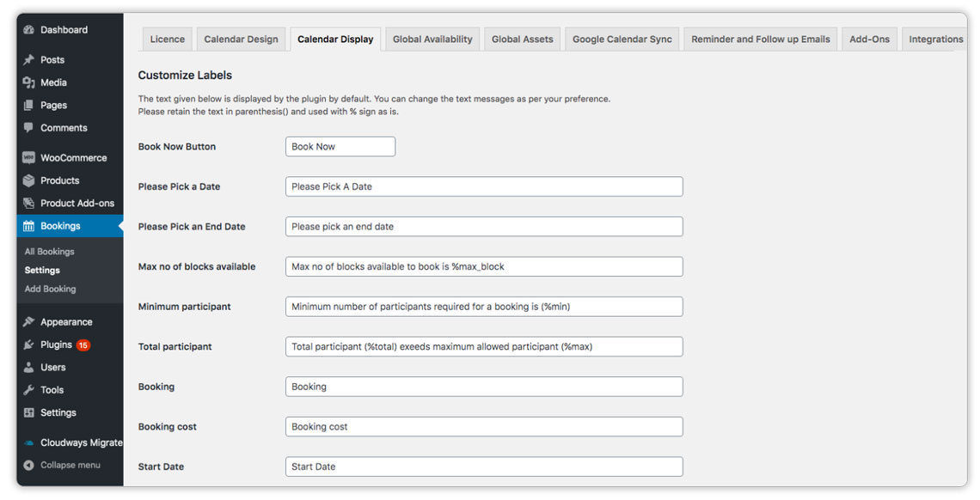This screenshot has width=980, height=500.
Task: Switch to the Add-Ons tab
Action: click(869, 39)
